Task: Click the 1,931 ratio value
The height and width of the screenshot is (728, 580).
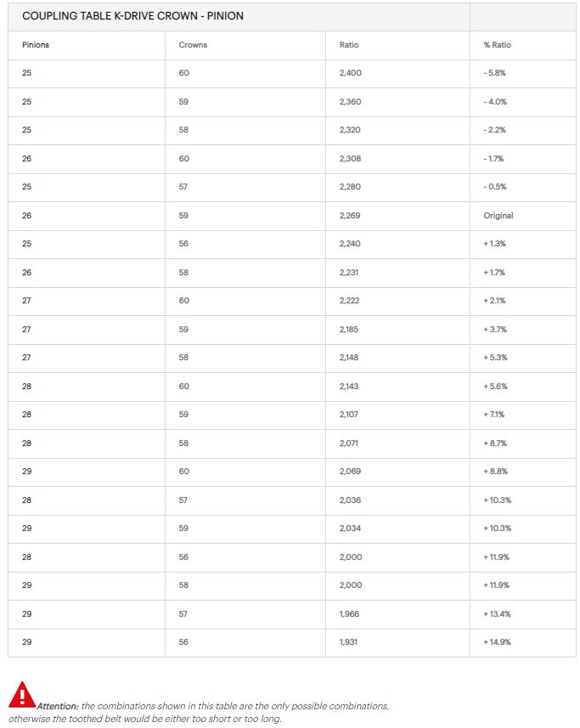Action: [348, 642]
